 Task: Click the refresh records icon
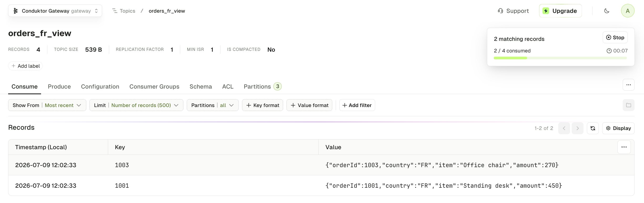593,128
